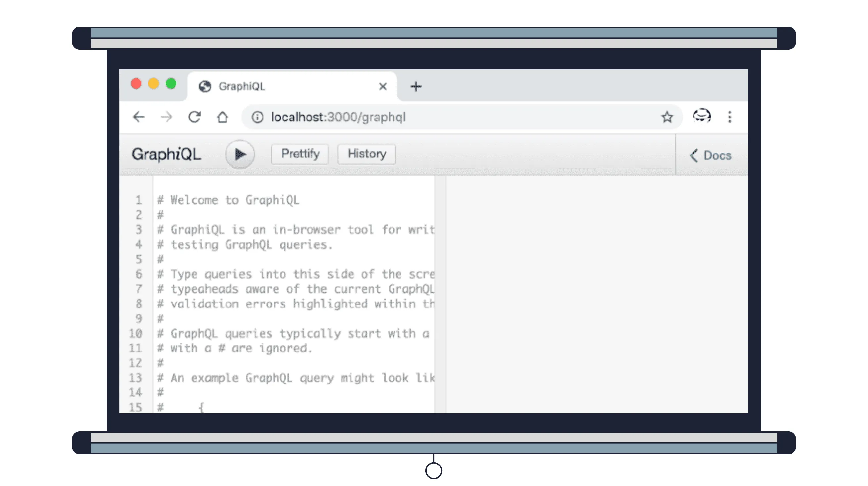Click line number 13 in the gutter

136,378
